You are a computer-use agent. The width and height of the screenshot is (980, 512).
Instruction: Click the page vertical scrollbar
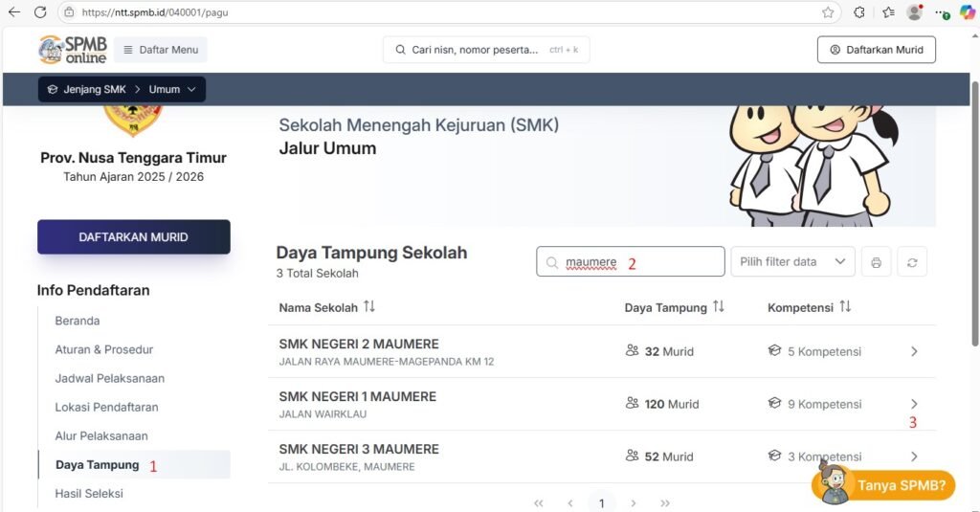[975, 212]
